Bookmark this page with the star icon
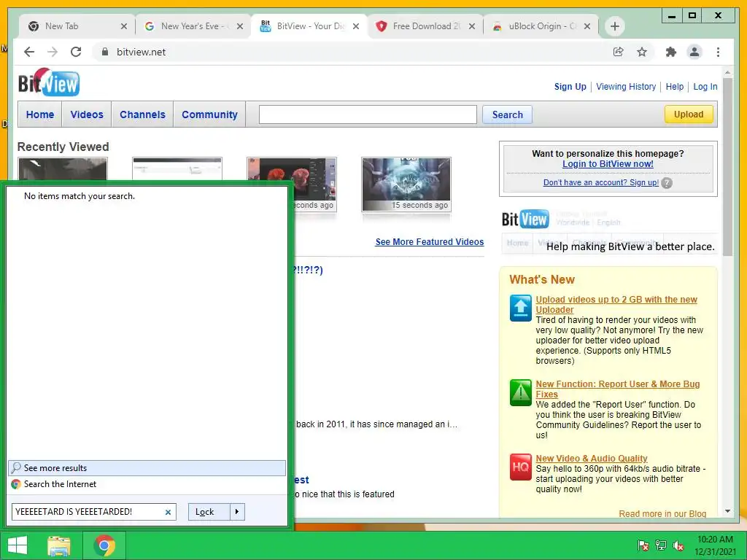The width and height of the screenshot is (747, 560). 642,52
